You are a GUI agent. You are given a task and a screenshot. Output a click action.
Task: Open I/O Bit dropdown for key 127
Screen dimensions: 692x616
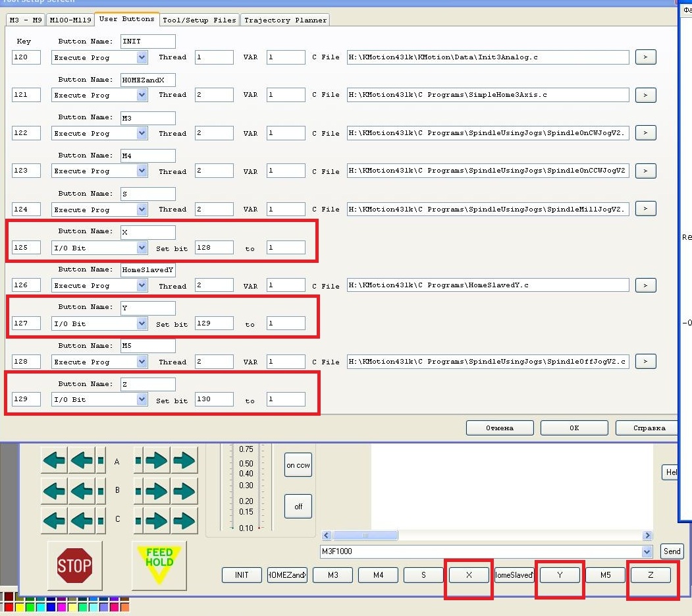click(142, 323)
